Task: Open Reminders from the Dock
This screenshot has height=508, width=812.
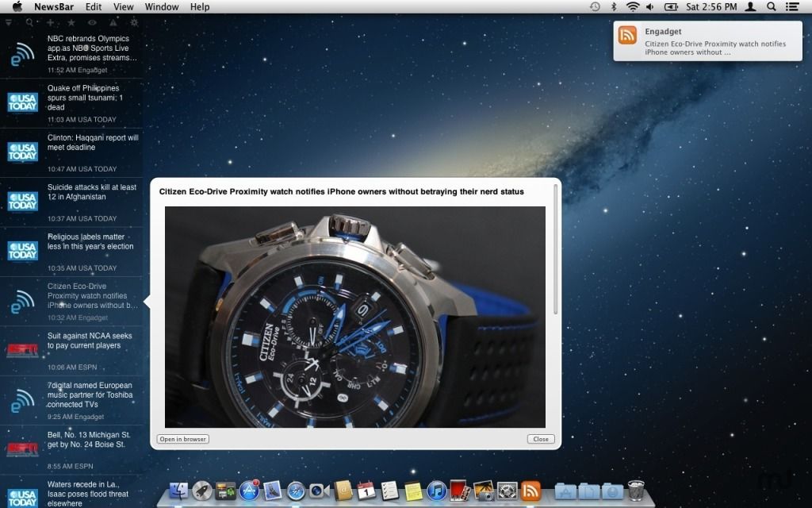Action: pyautogui.click(x=389, y=491)
